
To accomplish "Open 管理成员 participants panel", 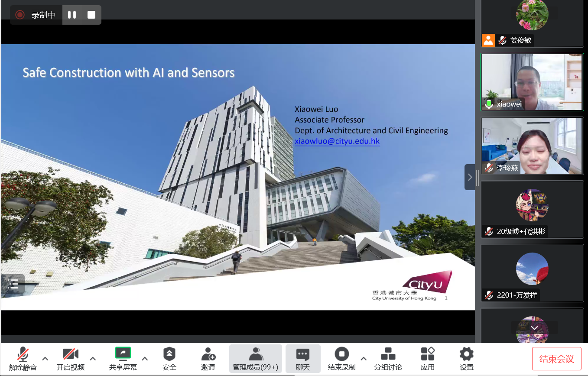I will click(255, 359).
